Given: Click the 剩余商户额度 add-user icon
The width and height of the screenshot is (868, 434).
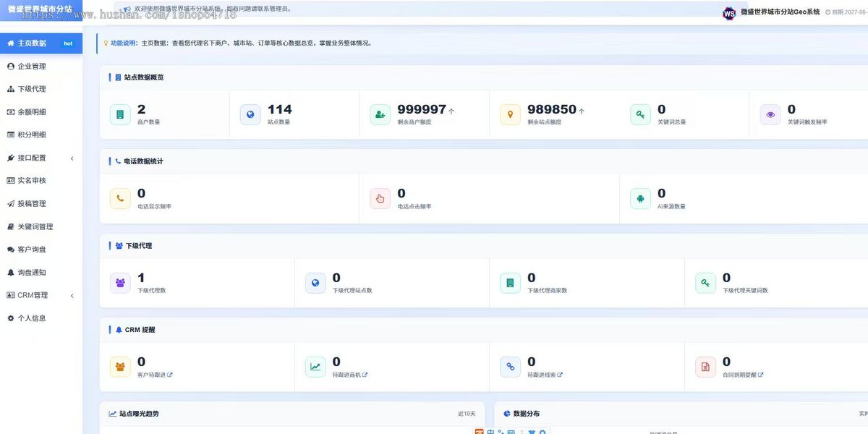Looking at the screenshot, I should [x=380, y=115].
